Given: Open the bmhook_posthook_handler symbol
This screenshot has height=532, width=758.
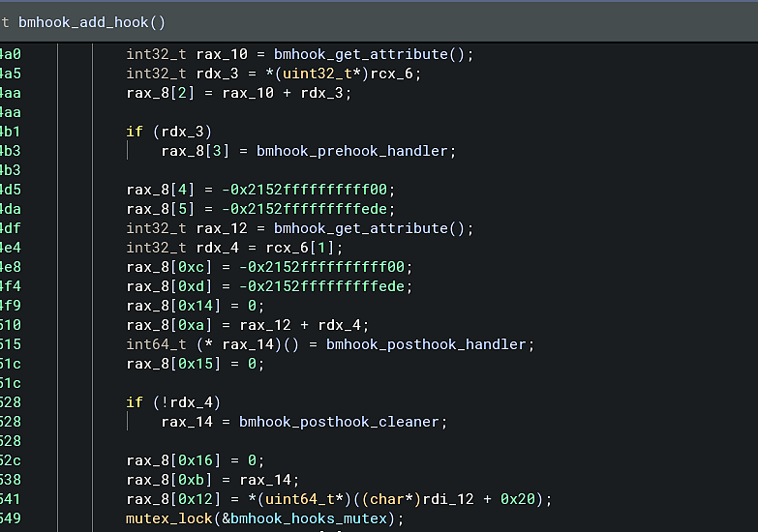Looking at the screenshot, I should (426, 344).
